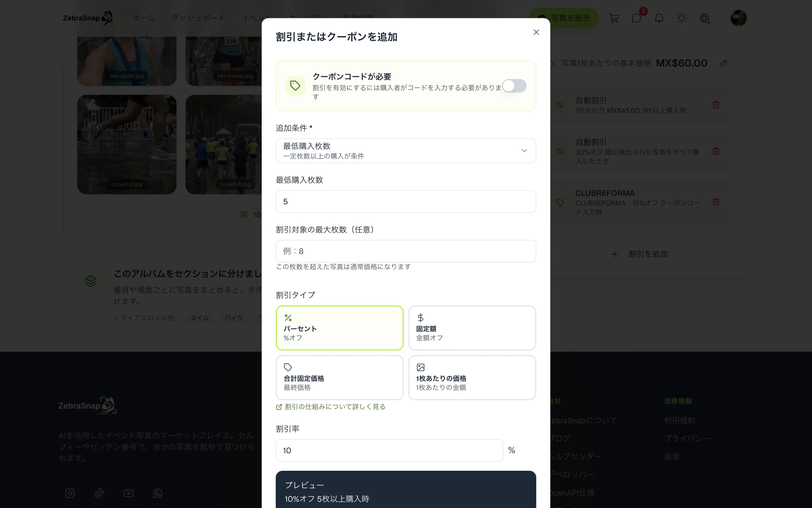Toggle the light/dark theme sun icon
Viewport: 812px width, 508px height.
coord(681,18)
